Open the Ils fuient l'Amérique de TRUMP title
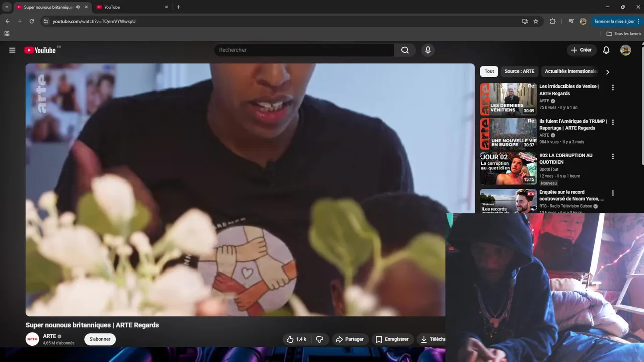 (573, 125)
